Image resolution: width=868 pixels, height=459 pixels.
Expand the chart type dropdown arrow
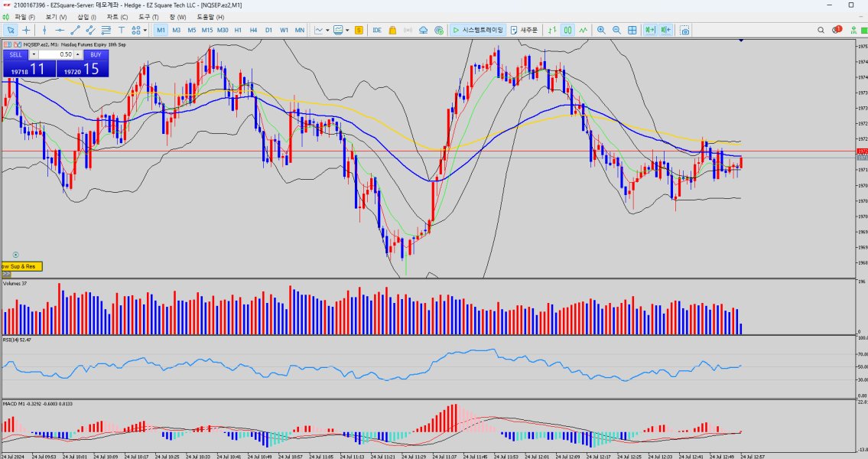(327, 30)
